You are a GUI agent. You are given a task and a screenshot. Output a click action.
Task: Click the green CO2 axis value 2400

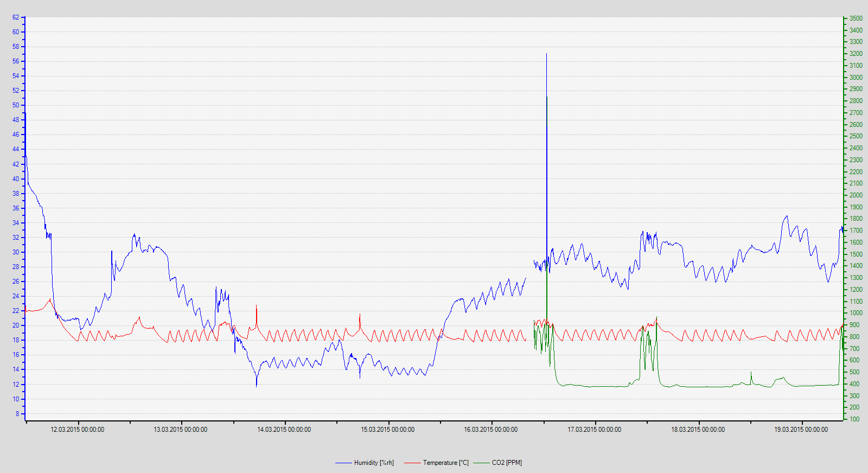(x=856, y=148)
